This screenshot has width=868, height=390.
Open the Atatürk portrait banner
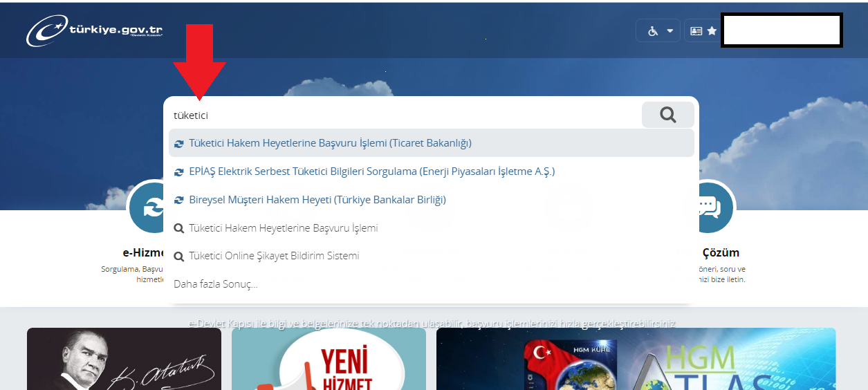(124, 359)
